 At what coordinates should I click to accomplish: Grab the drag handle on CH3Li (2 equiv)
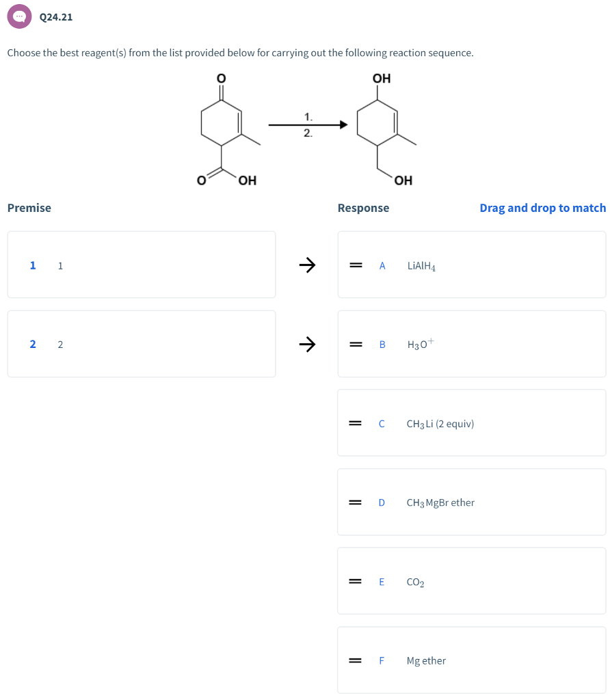coord(355,423)
